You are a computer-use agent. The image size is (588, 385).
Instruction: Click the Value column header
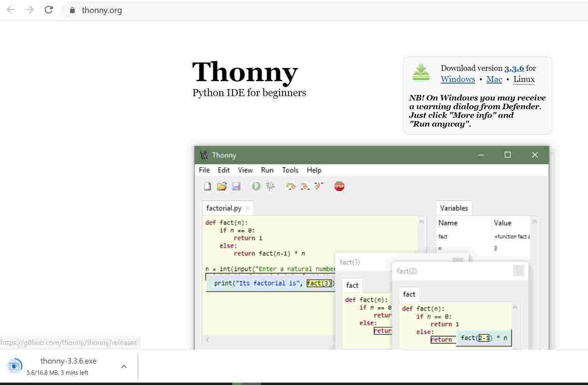[x=503, y=223]
